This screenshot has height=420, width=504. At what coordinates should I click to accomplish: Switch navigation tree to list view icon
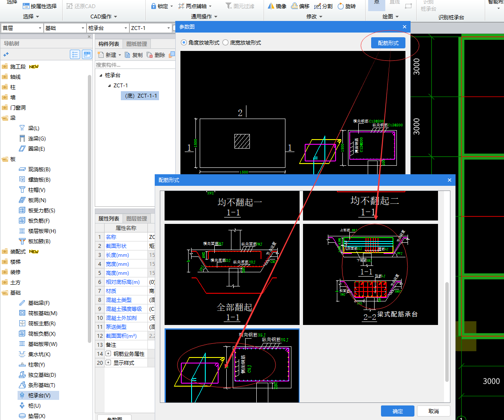[75, 55]
